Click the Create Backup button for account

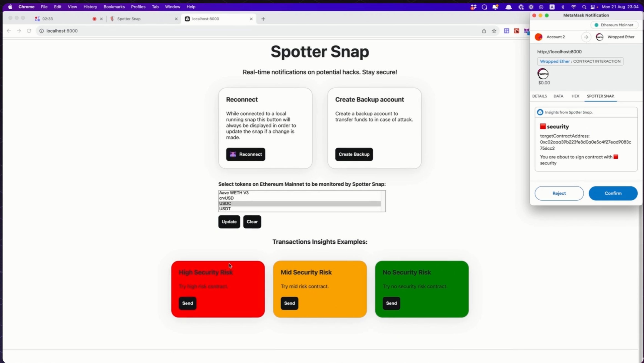click(x=353, y=154)
